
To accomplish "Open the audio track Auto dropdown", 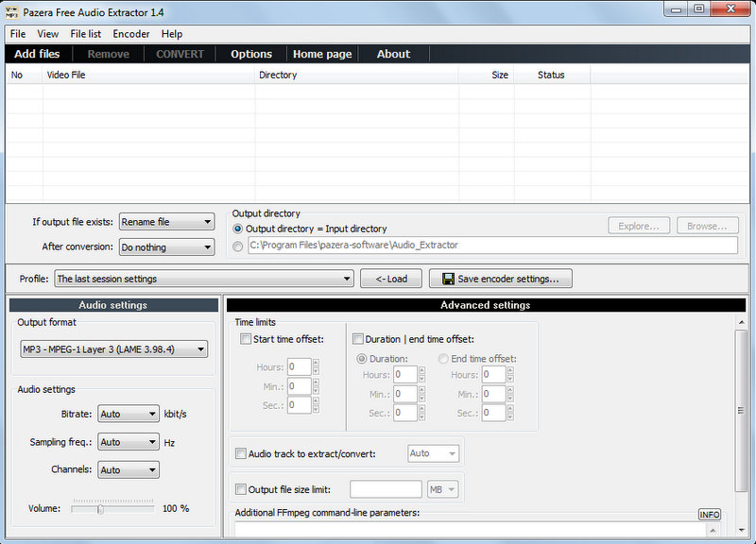I will 433,453.
